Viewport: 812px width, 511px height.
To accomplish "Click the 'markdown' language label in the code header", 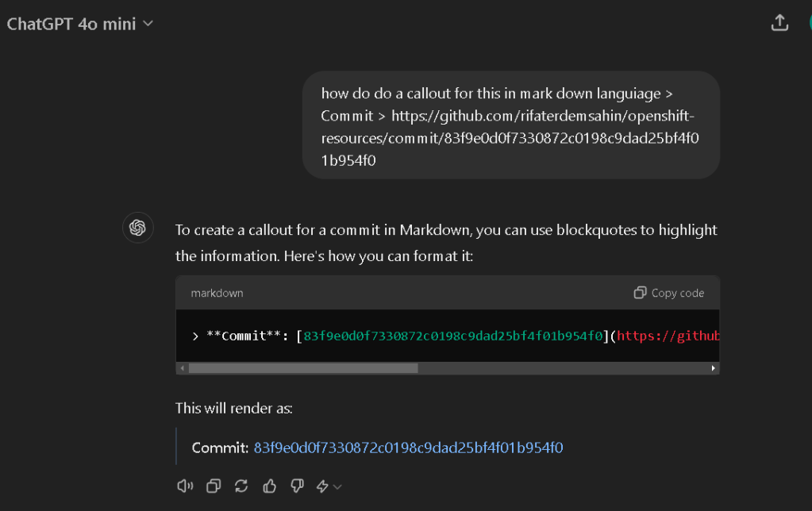I will 217,293.
